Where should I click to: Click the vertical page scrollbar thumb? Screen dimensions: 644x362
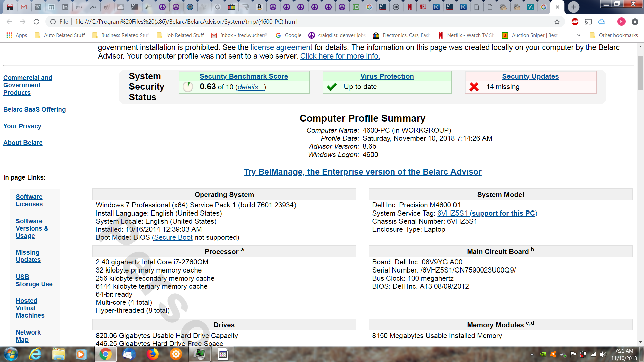(x=640, y=72)
